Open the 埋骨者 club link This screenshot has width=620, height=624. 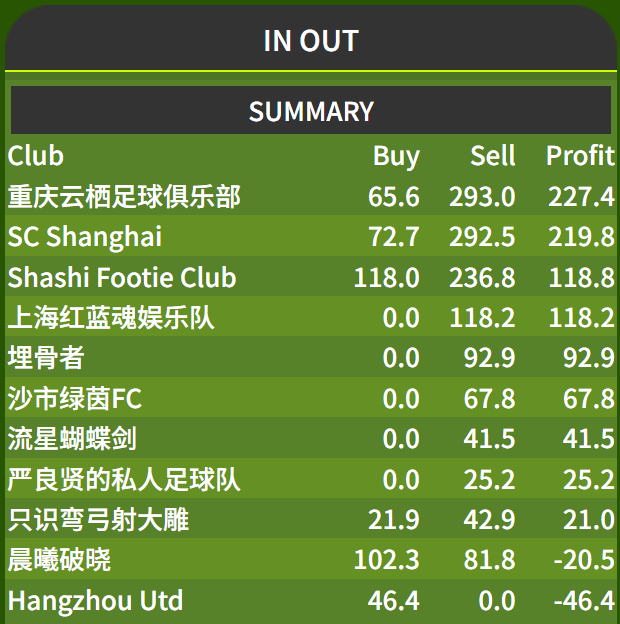(x=46, y=357)
